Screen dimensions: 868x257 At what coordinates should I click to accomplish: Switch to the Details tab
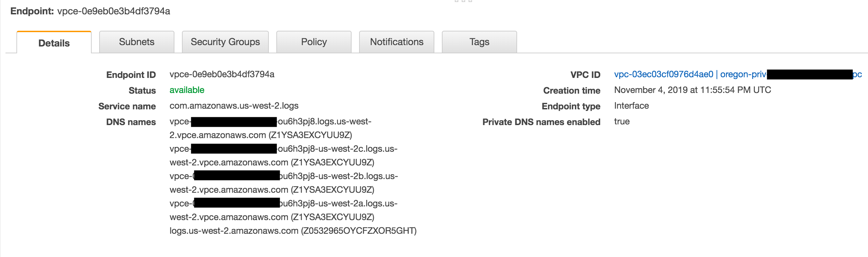54,43
